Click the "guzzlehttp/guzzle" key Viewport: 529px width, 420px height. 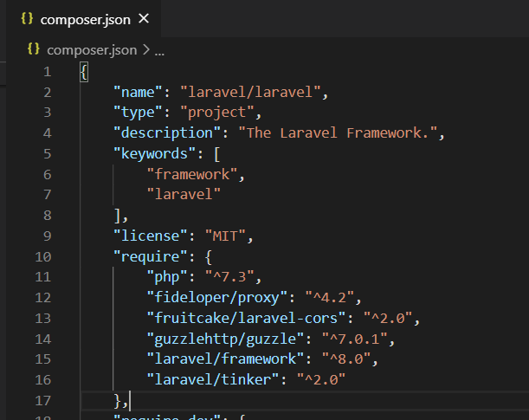[225, 339]
